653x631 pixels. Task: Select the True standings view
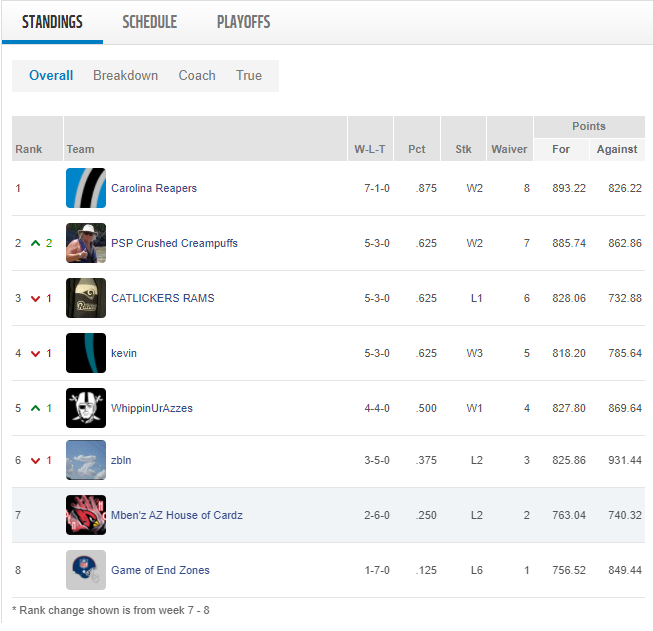point(249,75)
